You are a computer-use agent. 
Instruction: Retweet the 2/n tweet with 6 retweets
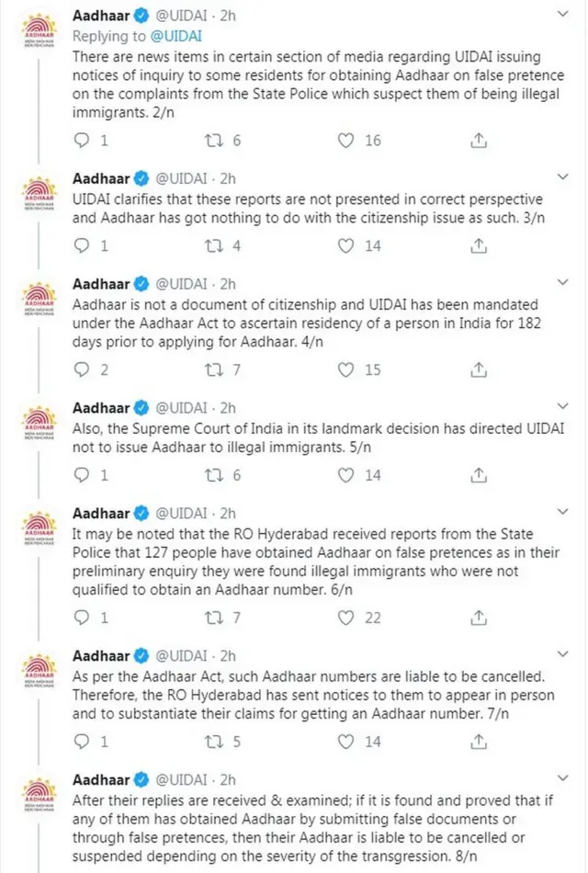[214, 141]
